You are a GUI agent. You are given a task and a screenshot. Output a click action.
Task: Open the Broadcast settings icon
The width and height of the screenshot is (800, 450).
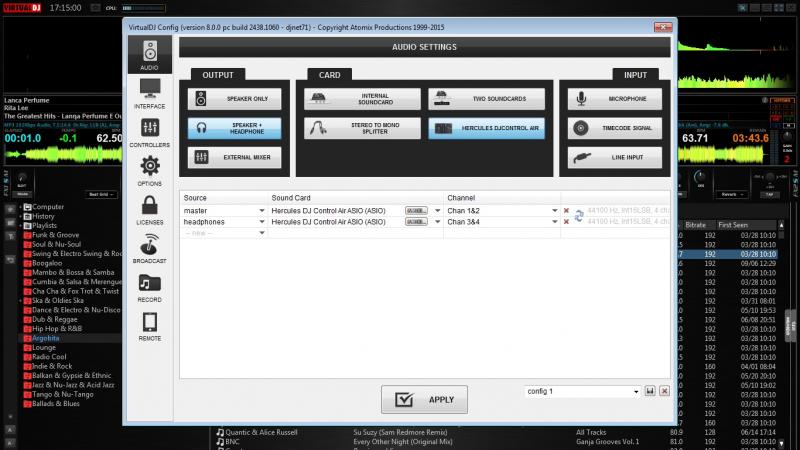click(149, 248)
